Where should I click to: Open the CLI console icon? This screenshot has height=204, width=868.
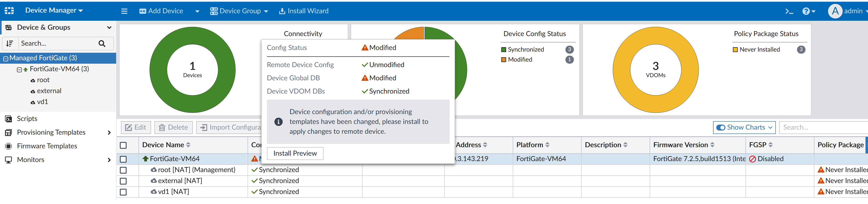click(x=789, y=11)
